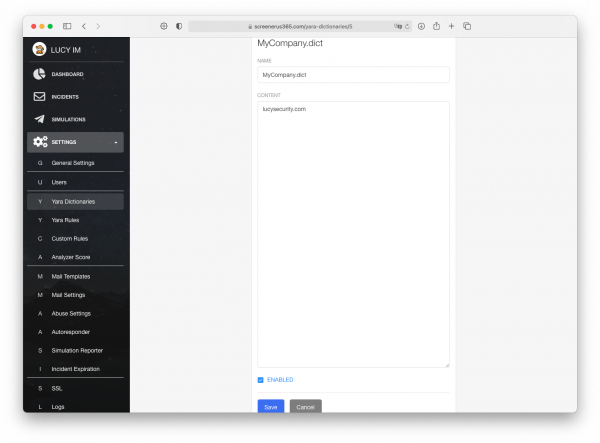Show the tab overview icon

[x=467, y=26]
